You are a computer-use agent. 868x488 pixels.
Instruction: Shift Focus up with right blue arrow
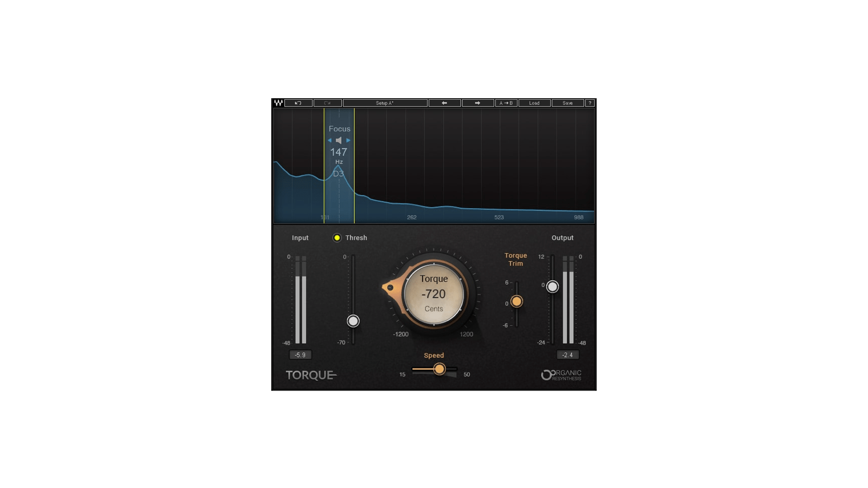click(348, 140)
